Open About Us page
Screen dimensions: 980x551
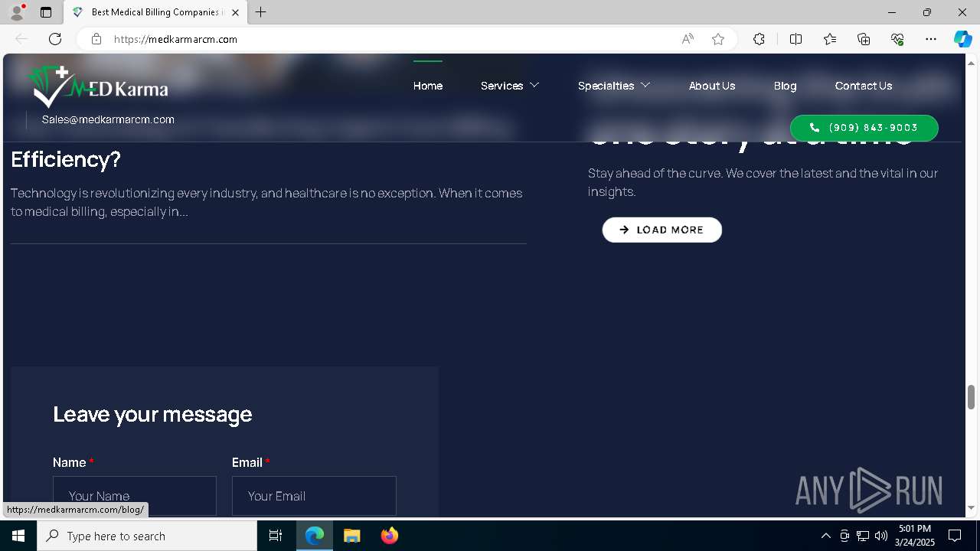click(x=712, y=86)
